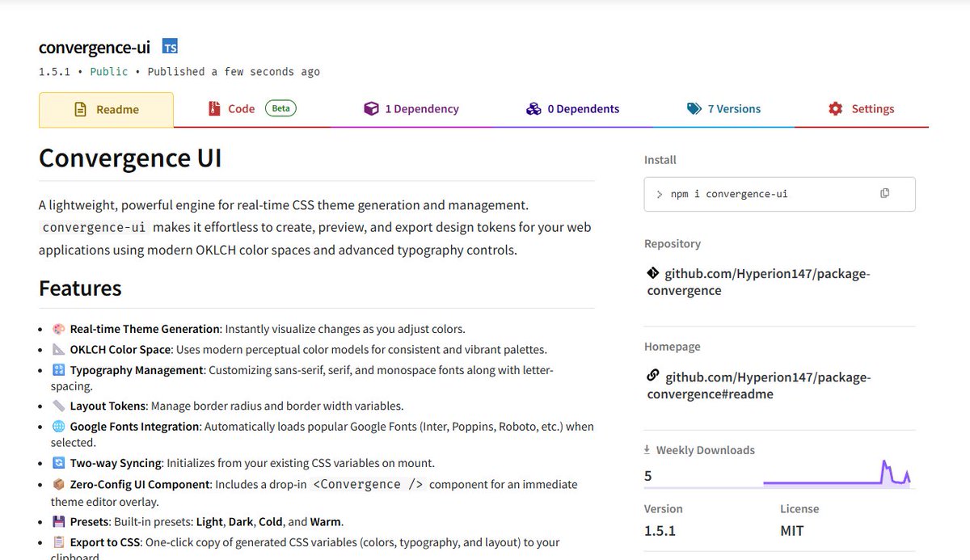Click the ruler emoji beside OKLCH Color Space
The width and height of the screenshot is (970, 560).
point(58,349)
